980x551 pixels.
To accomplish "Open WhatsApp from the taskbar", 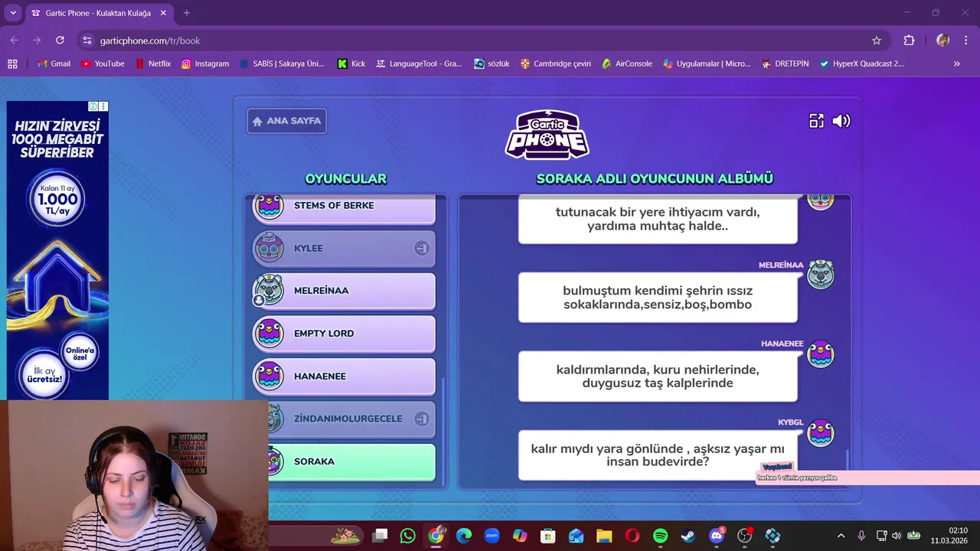I will coord(407,536).
